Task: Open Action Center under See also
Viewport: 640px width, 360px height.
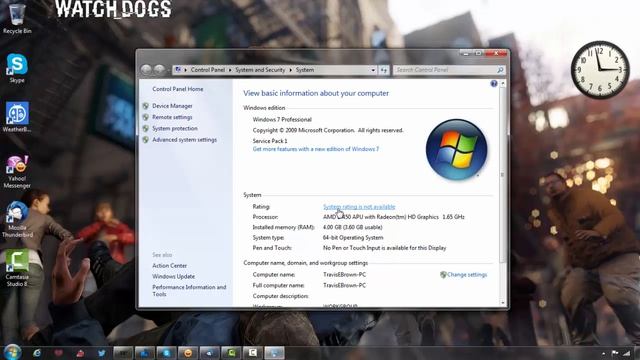Action: click(x=169, y=266)
